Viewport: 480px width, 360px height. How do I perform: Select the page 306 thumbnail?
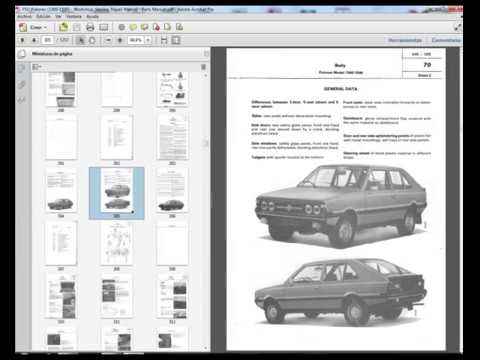(172, 190)
